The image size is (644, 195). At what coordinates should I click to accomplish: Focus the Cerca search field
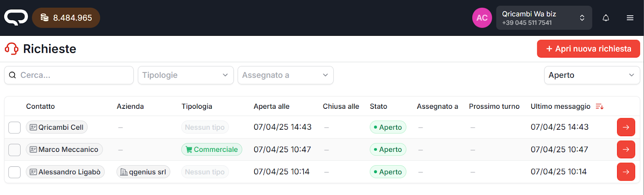(x=69, y=75)
